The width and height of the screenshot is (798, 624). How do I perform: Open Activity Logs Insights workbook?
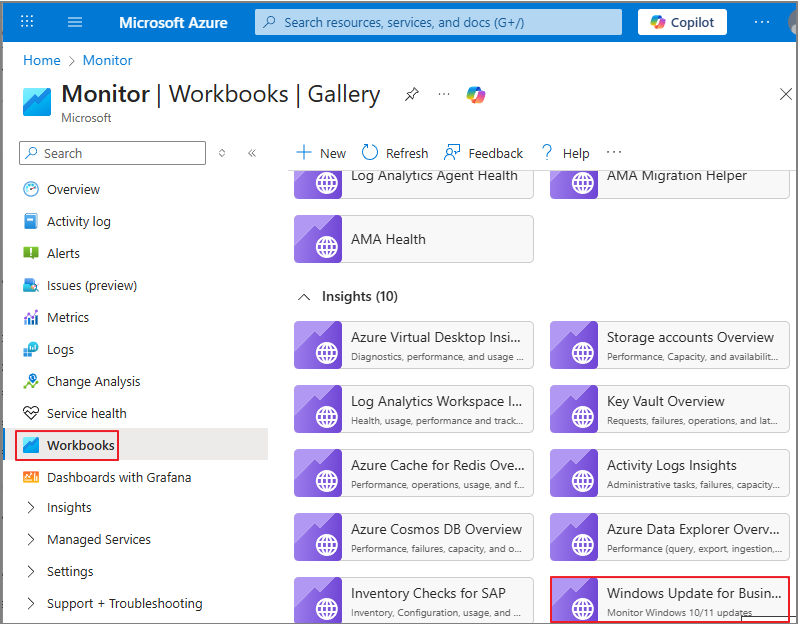tap(670, 473)
